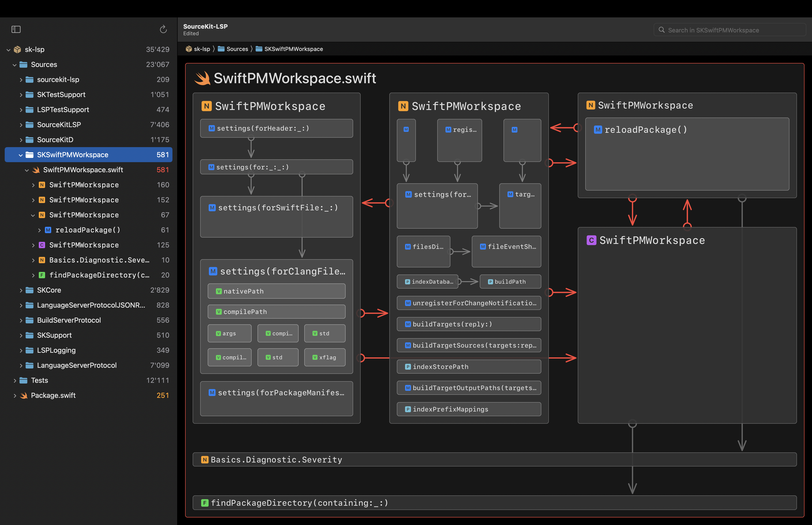Select settings(forPackageManifes… node

pos(276,399)
